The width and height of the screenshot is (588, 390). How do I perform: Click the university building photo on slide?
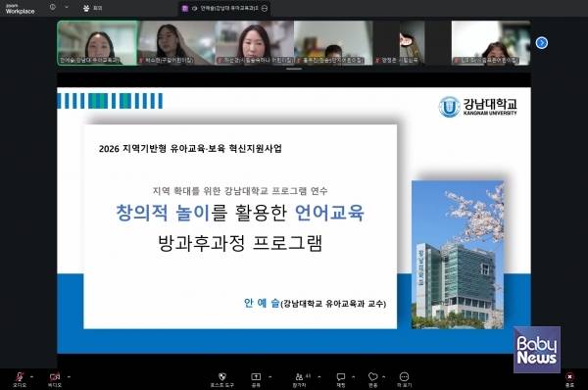(x=458, y=255)
